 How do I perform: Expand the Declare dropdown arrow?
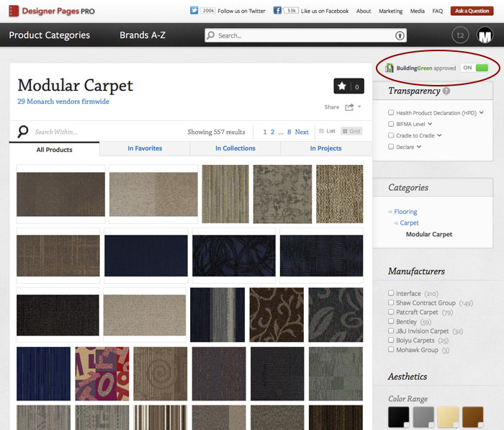pos(419,147)
